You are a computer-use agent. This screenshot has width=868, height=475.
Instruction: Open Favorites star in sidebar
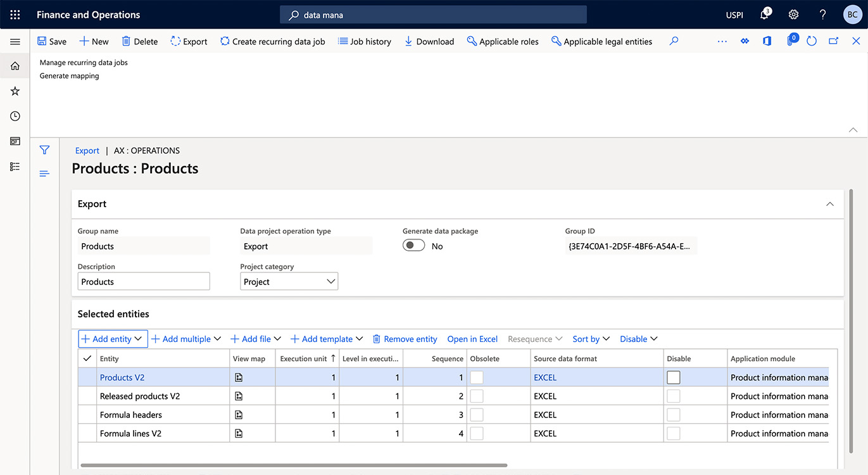click(x=15, y=91)
